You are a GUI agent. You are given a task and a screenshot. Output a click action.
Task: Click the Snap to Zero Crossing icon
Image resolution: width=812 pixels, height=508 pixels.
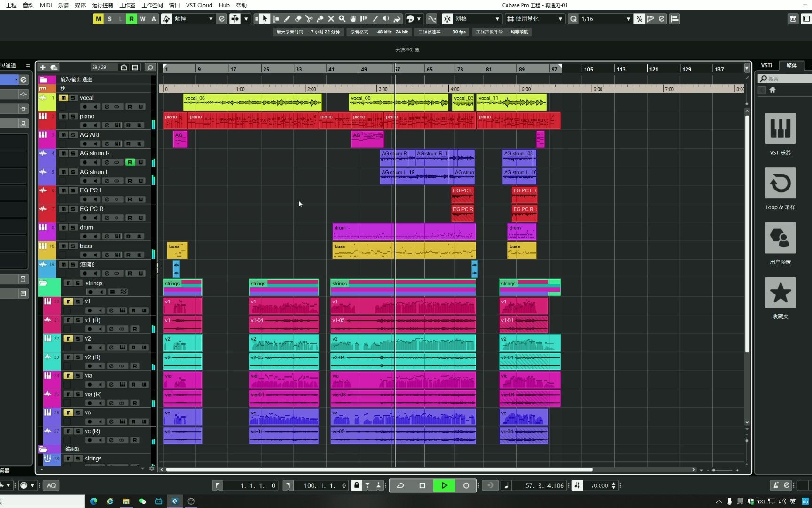pyautogui.click(x=432, y=19)
